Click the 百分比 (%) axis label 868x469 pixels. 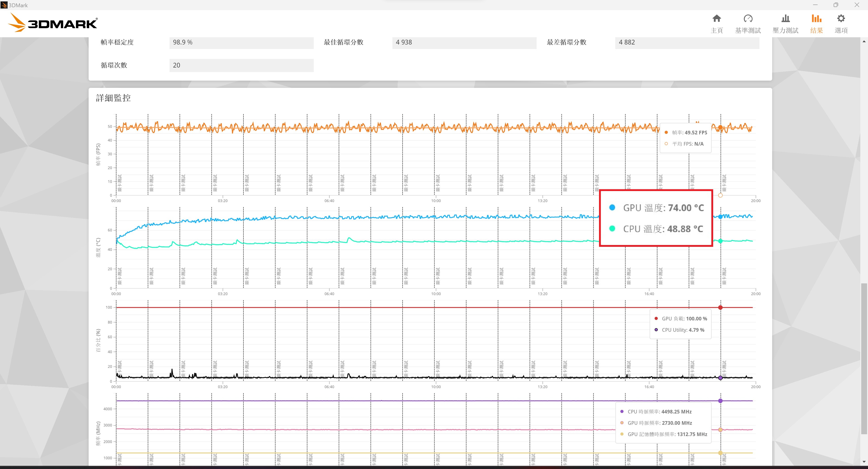98,340
